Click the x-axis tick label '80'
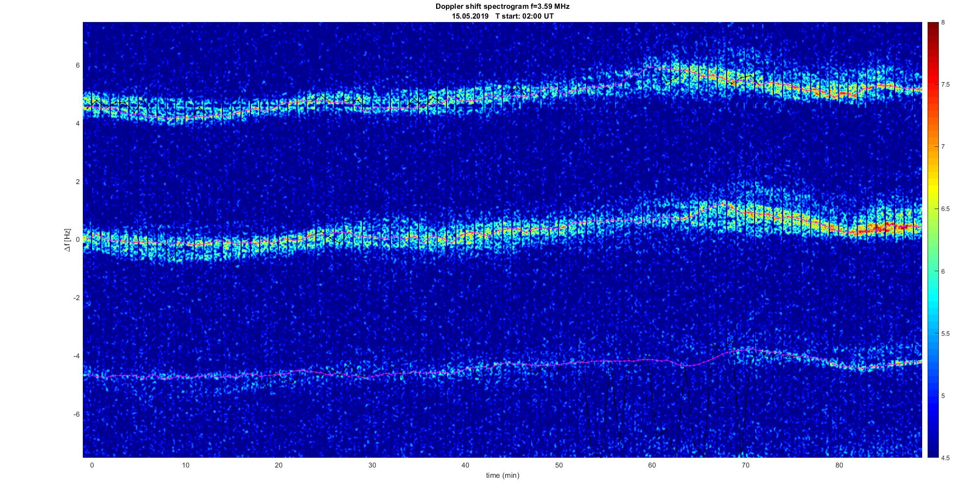Viewport: 980px width, 491px height. coord(839,466)
